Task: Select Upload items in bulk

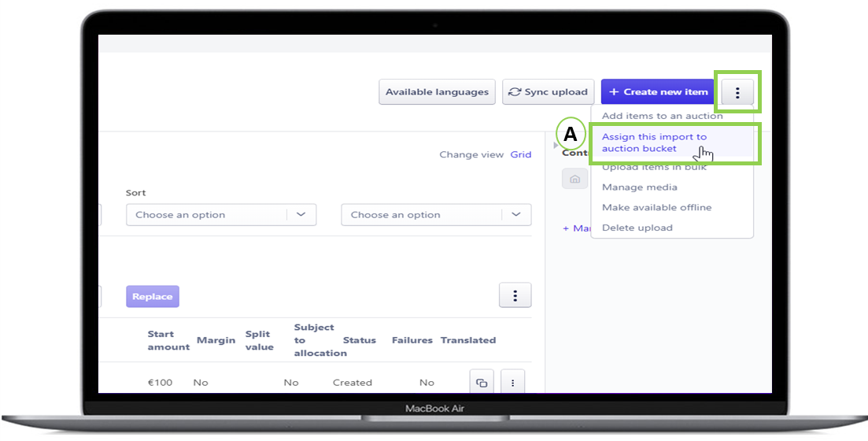Action: tap(654, 167)
